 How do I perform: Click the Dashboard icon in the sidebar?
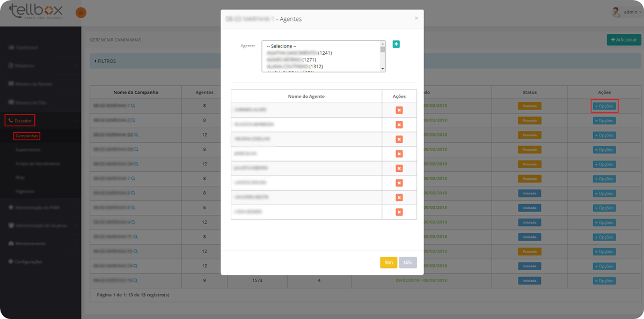click(11, 48)
